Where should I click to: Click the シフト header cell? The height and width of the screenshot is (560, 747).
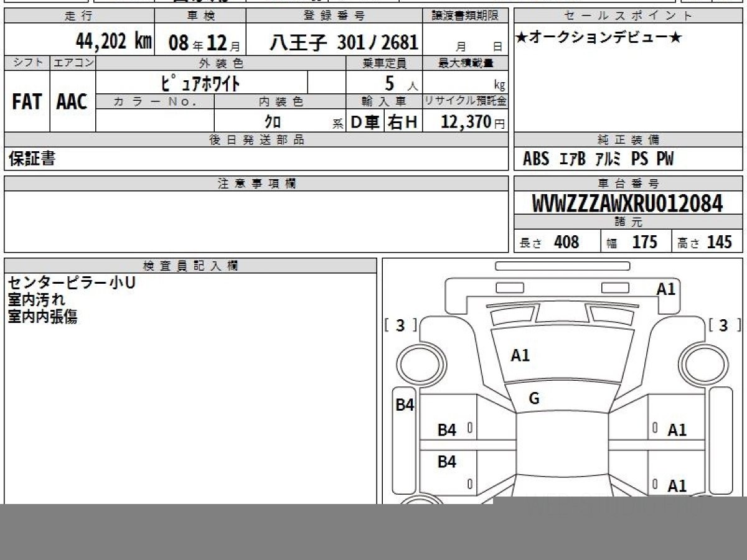click(x=27, y=63)
